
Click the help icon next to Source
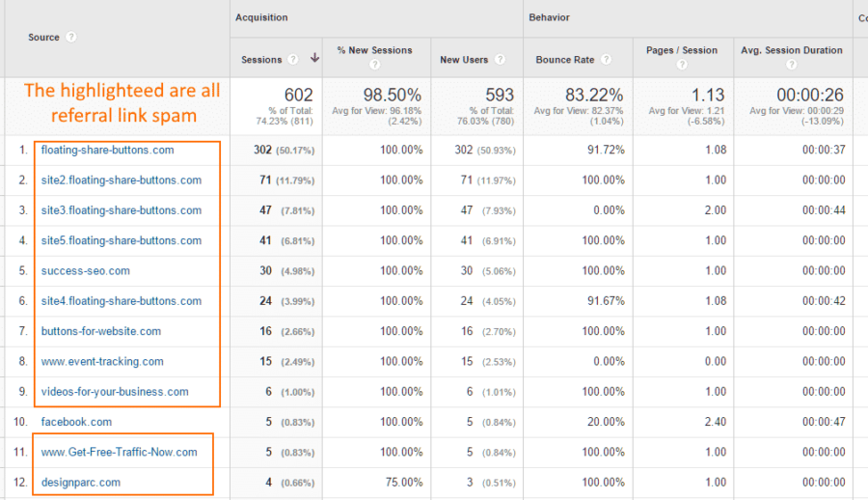point(70,37)
